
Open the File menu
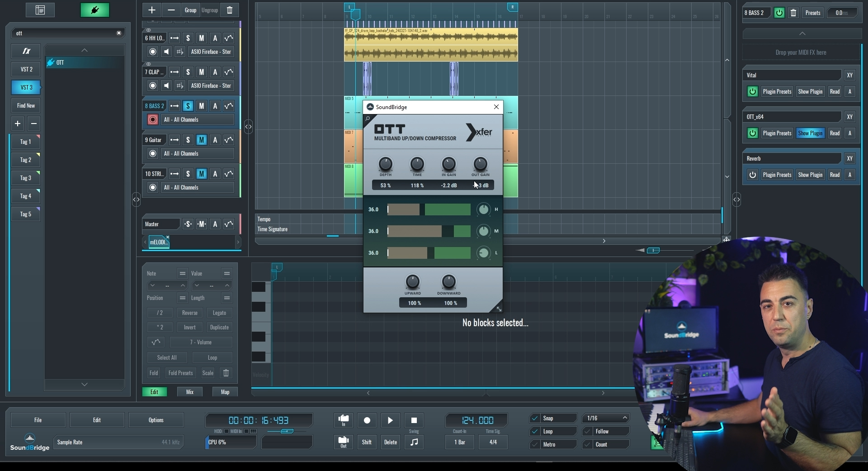coord(38,420)
